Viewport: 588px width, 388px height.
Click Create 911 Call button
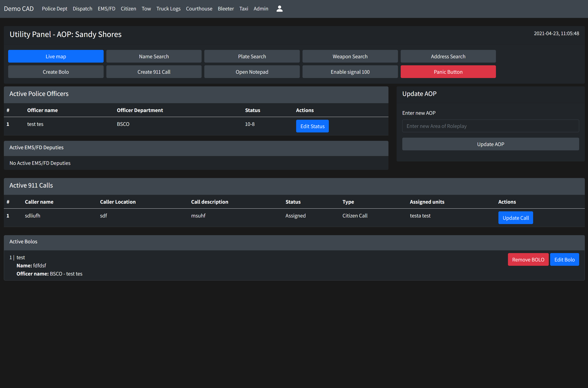point(154,72)
